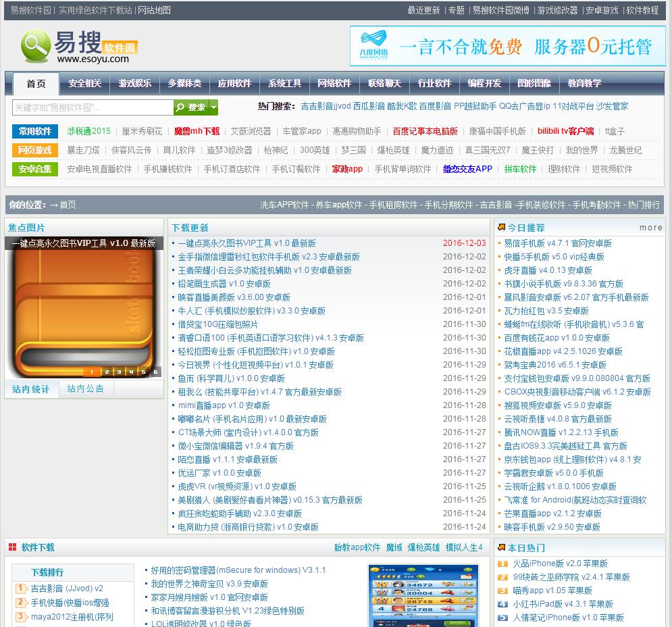
Task: Open the 热门排行 link in location bar
Action: (644, 205)
